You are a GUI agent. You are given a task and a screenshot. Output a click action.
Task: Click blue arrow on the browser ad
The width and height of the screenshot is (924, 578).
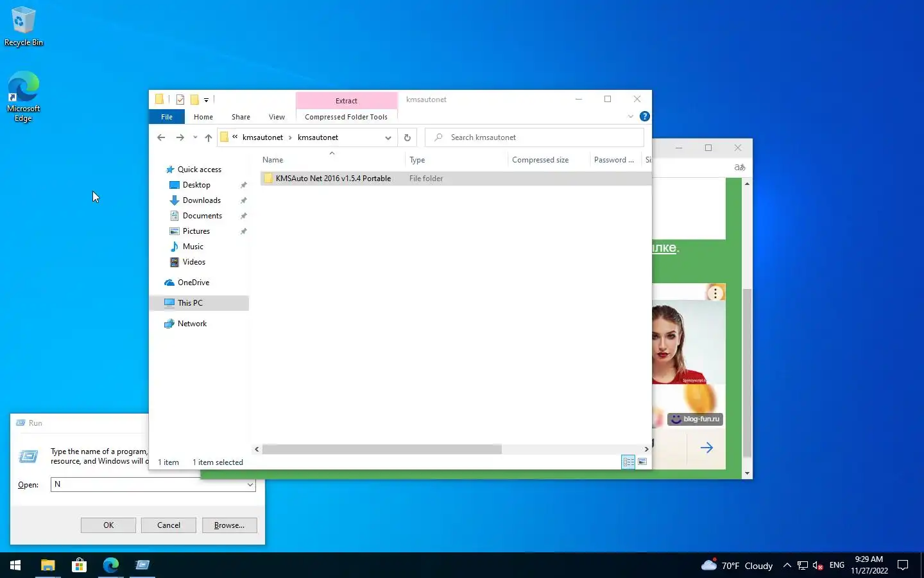[x=706, y=448]
